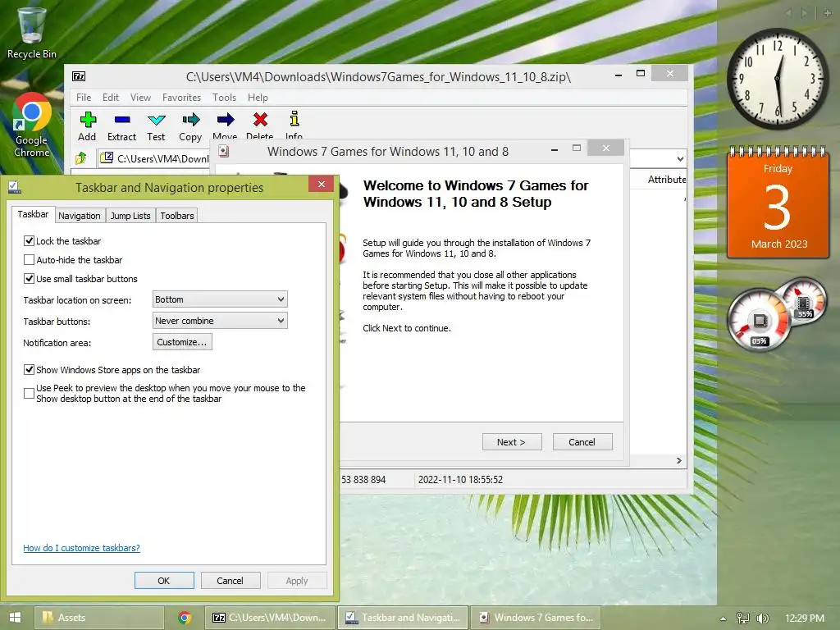This screenshot has width=840, height=630.
Task: Click Cancel in Taskbar properties dialog
Action: click(x=231, y=581)
